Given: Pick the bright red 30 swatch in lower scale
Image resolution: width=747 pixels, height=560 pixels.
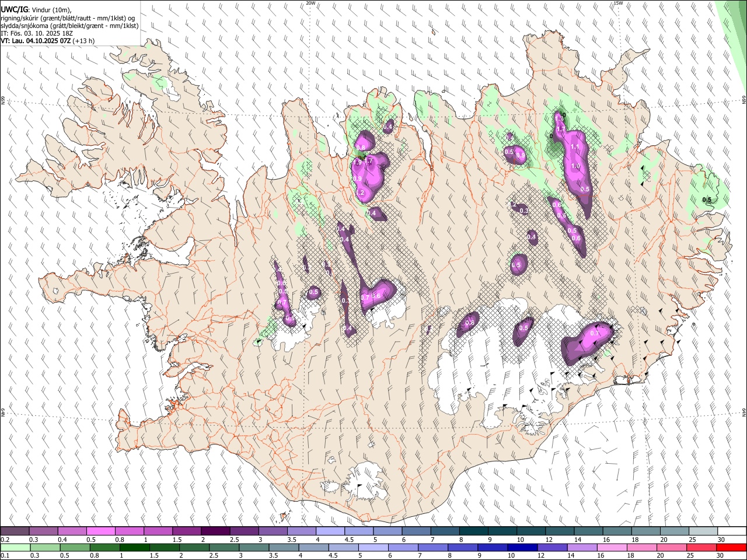Looking at the screenshot, I should click(x=730, y=547).
